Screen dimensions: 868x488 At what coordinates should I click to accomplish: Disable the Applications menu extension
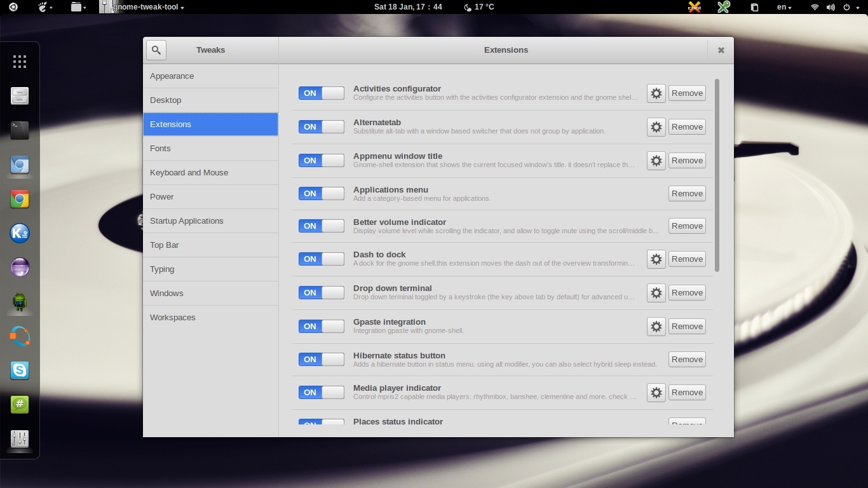click(322, 194)
